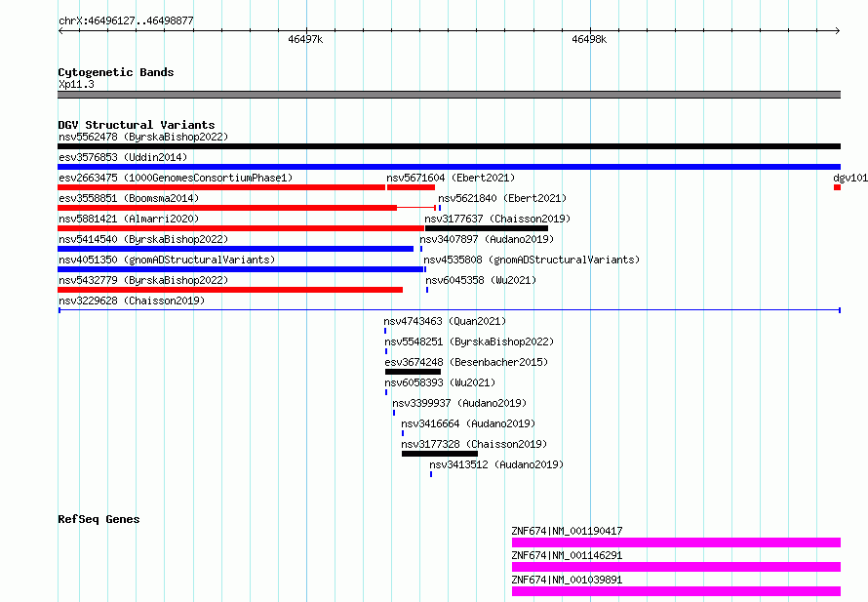Viewport: 868px width, 602px height.
Task: Open nsv3177328 (Chaisson2019) variant label
Action: (x=474, y=444)
